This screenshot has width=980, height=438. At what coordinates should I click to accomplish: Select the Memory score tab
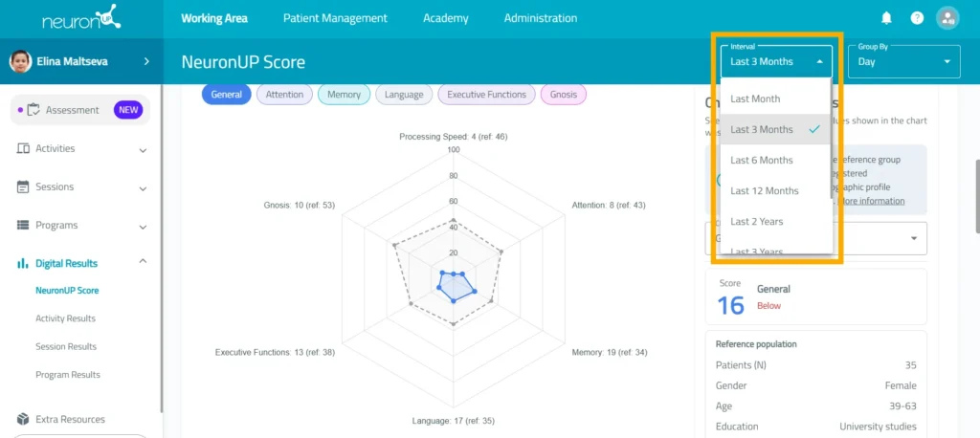344,95
